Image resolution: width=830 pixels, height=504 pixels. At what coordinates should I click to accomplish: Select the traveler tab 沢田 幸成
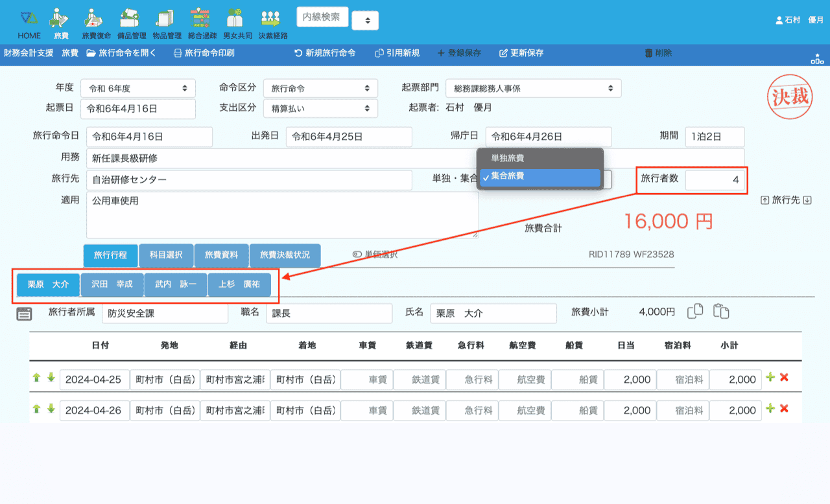(x=112, y=284)
